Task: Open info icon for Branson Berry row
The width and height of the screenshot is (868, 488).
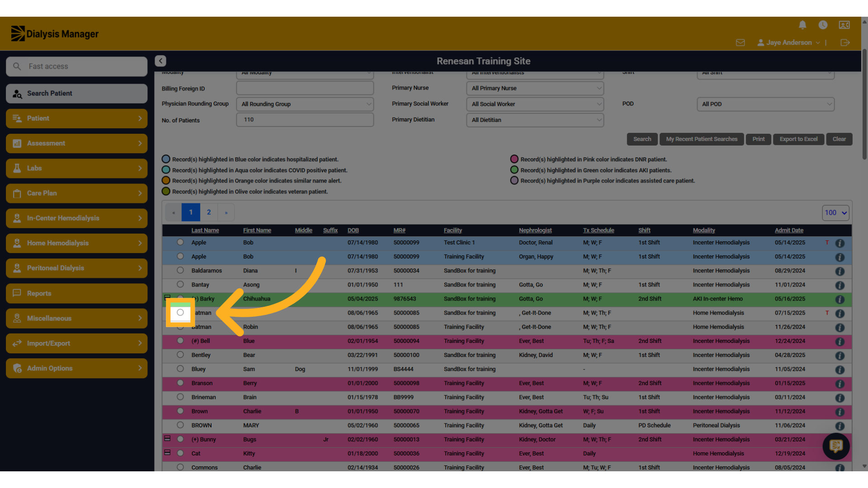Action: point(840,384)
